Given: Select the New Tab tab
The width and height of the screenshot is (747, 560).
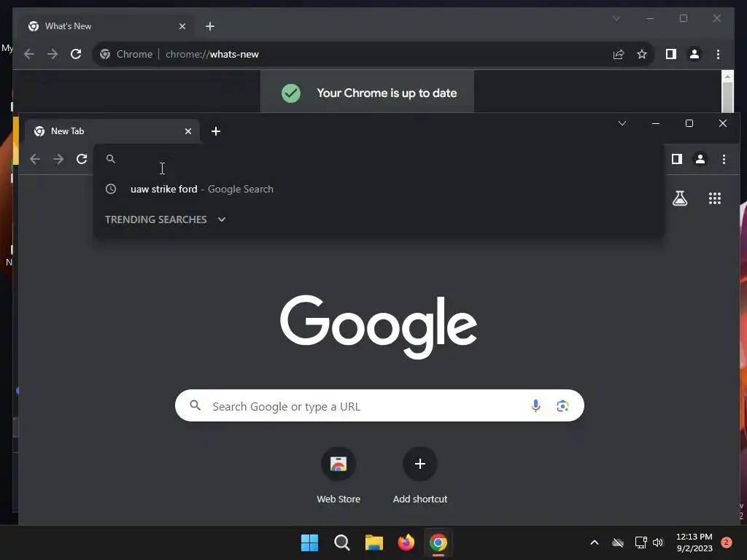Looking at the screenshot, I should [x=112, y=131].
